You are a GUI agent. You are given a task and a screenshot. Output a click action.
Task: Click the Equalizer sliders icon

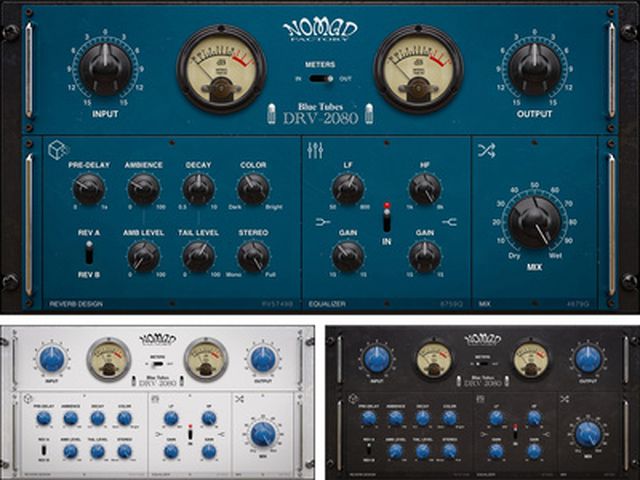(x=315, y=150)
